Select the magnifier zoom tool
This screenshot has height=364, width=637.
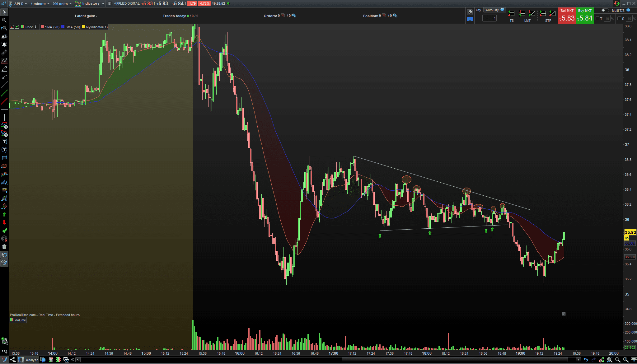[x=4, y=20]
